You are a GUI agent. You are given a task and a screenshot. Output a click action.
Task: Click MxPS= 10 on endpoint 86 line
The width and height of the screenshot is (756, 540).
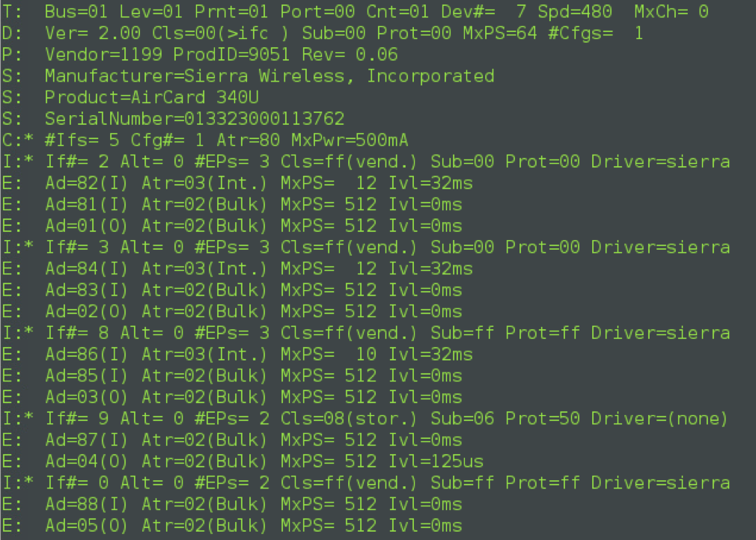click(329, 354)
